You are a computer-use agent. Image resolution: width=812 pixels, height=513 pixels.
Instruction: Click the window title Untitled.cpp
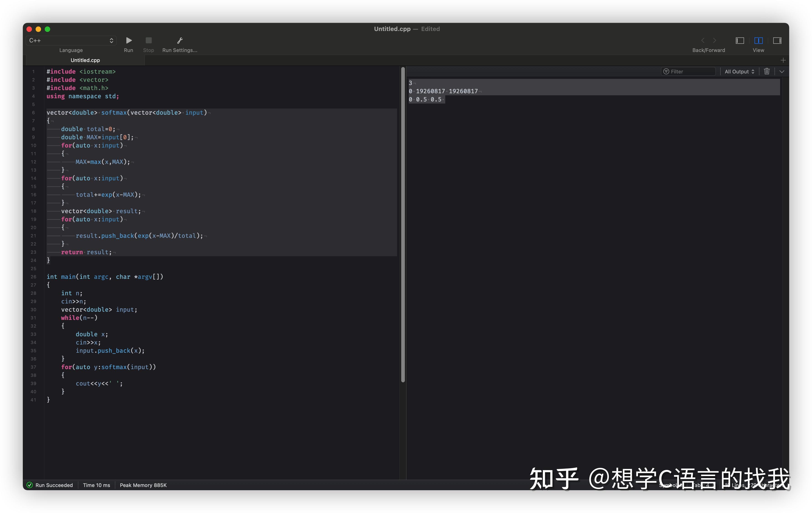[x=392, y=29]
